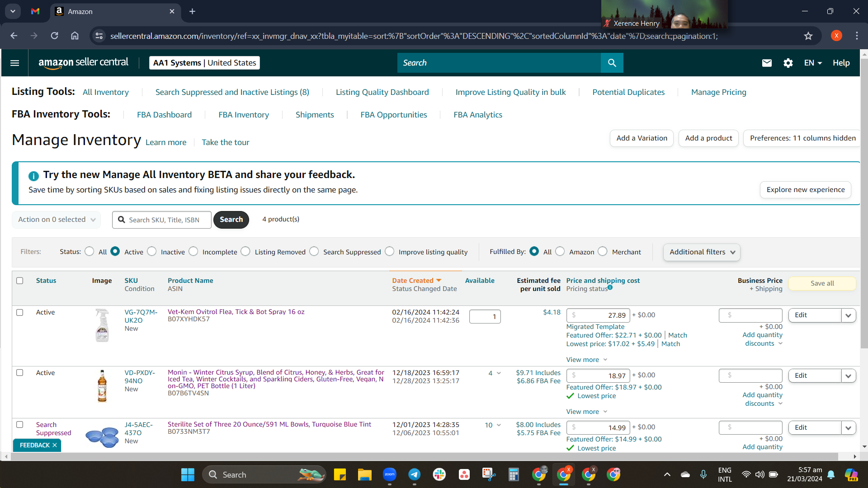Viewport: 868px width, 488px height.
Task: Click the browser Home icon
Action: pyautogui.click(x=75, y=36)
